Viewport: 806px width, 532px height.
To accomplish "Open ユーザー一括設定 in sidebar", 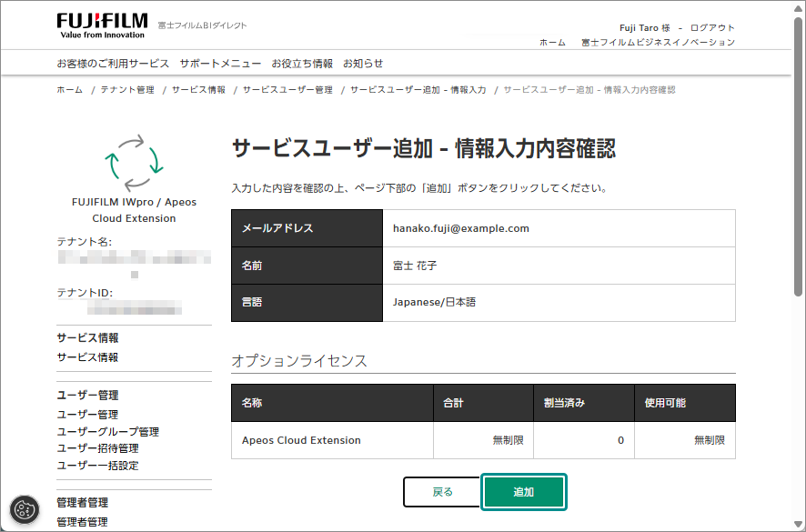I will tap(97, 466).
